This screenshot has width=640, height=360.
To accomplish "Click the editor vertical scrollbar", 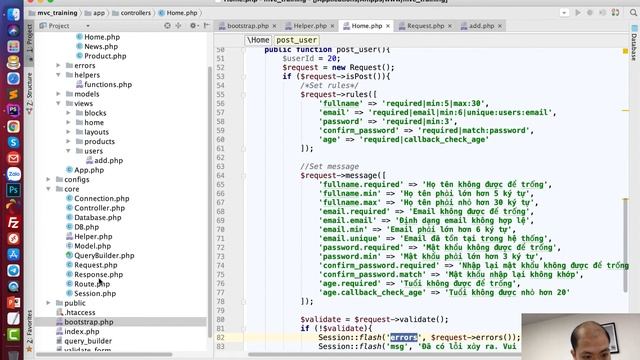I will [625, 245].
